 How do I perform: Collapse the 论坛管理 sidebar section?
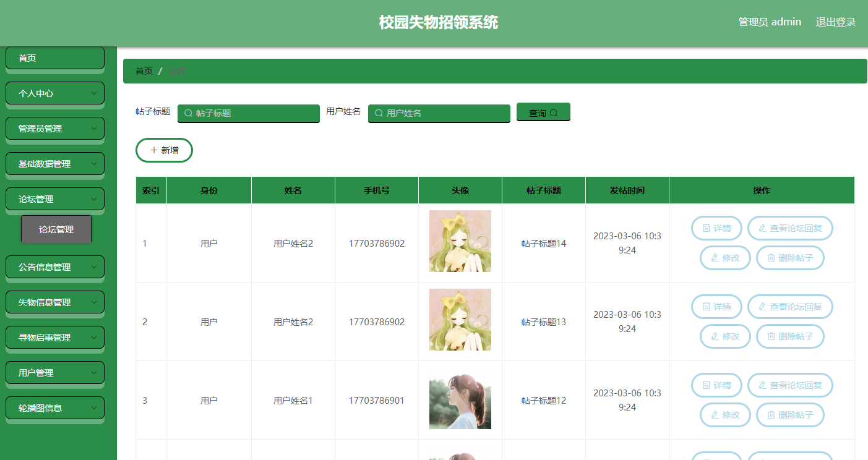54,198
